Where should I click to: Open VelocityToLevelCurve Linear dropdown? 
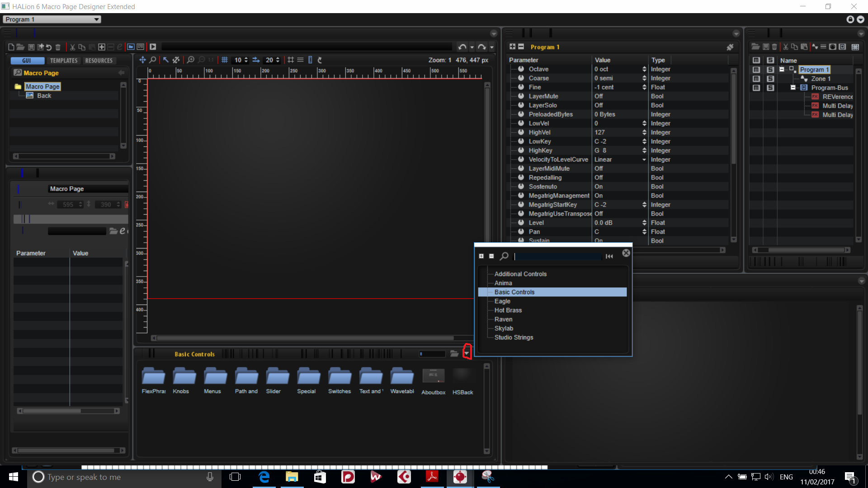[x=644, y=160]
